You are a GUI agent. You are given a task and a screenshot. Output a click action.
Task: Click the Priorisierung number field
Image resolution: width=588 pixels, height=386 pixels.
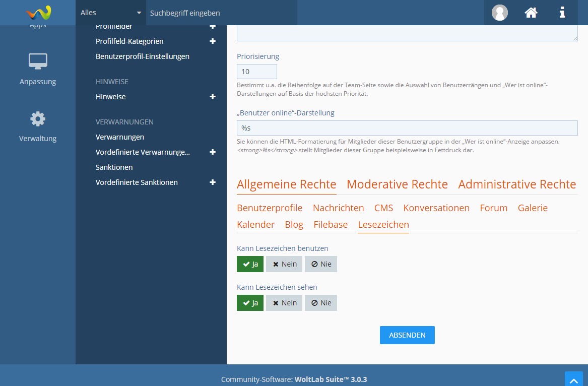tap(257, 72)
